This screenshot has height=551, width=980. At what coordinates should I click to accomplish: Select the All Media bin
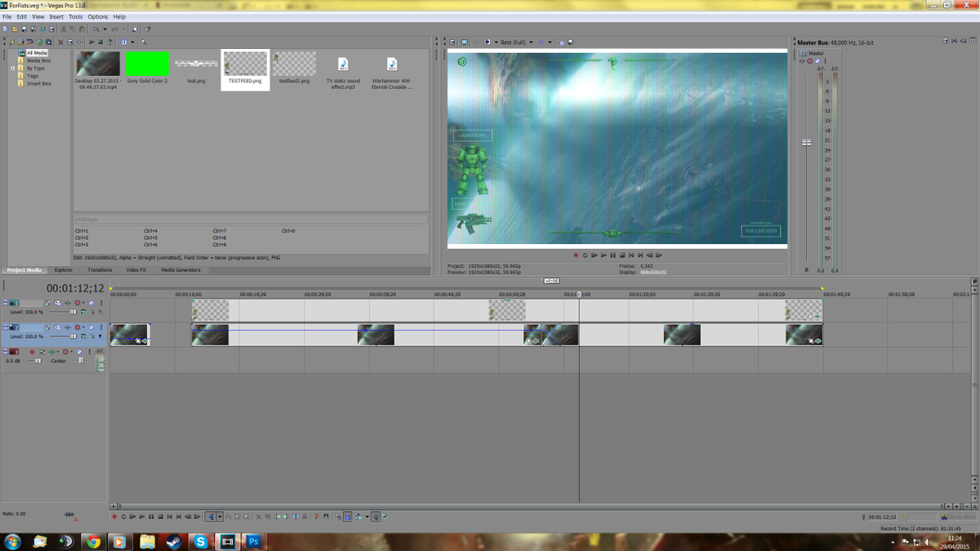[x=37, y=53]
